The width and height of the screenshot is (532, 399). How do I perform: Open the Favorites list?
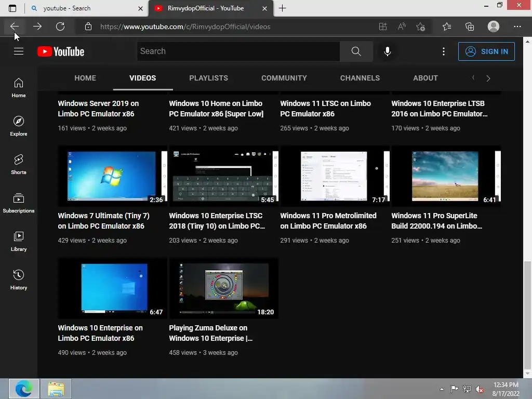447,26
